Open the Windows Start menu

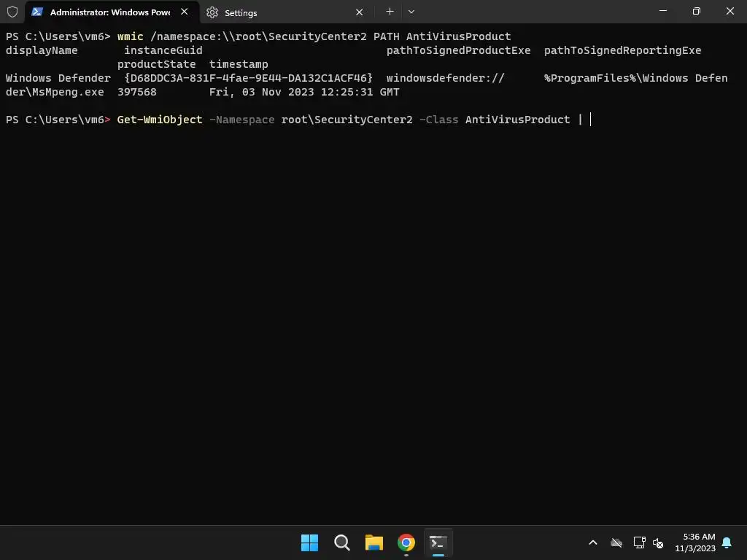309,542
